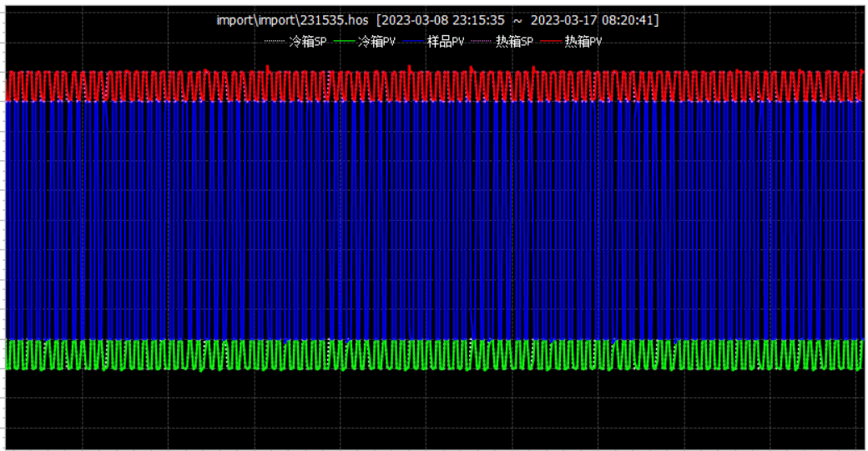
Task: Click the 样品PV legend entry
Action: pyautogui.click(x=433, y=42)
